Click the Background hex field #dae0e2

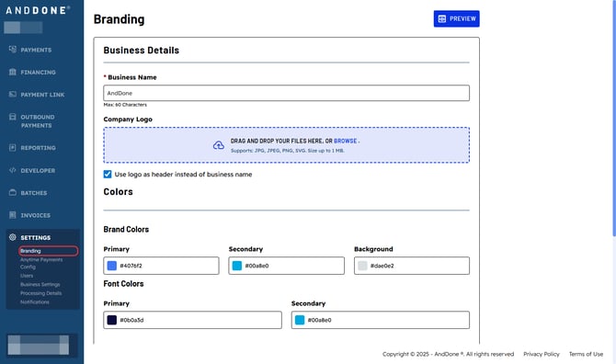tap(412, 266)
